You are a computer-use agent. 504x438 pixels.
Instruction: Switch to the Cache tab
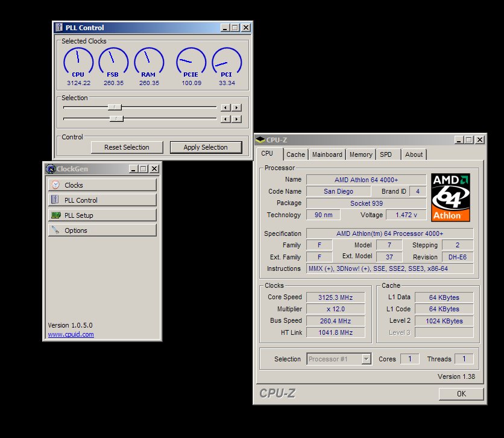pyautogui.click(x=296, y=154)
